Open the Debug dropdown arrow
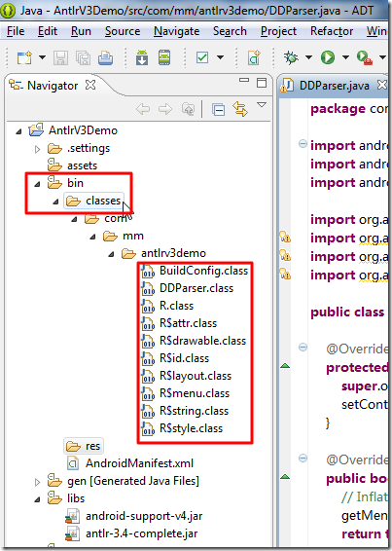The image size is (392, 551). click(x=308, y=57)
